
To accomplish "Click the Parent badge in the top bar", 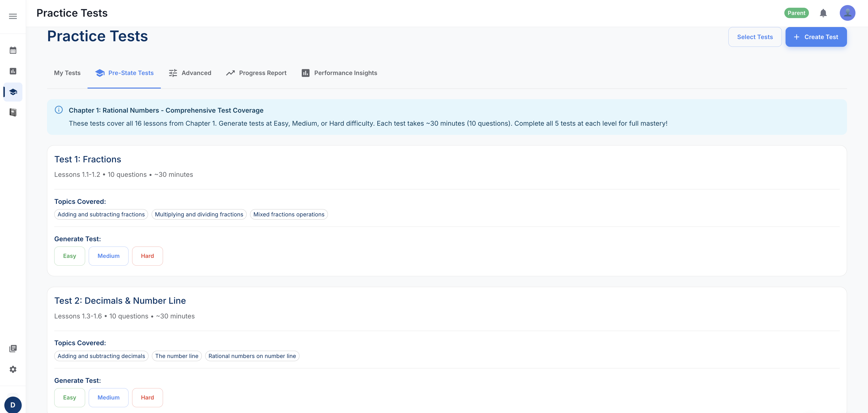I will (797, 13).
